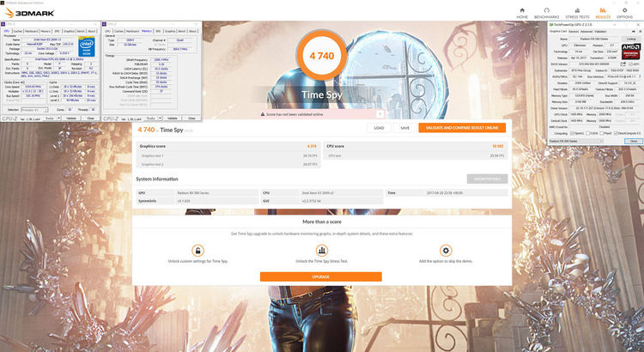The height and width of the screenshot is (352, 644).
Task: Open the Results section
Action: pos(603,13)
